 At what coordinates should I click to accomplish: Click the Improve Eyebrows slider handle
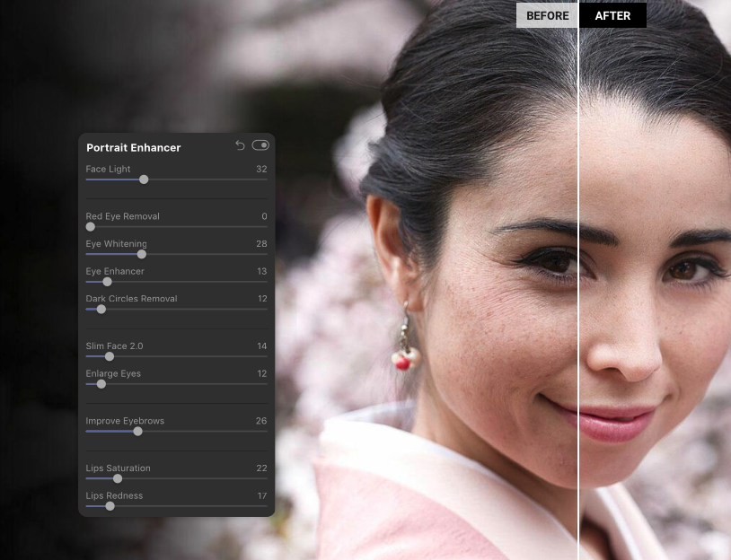click(x=137, y=432)
